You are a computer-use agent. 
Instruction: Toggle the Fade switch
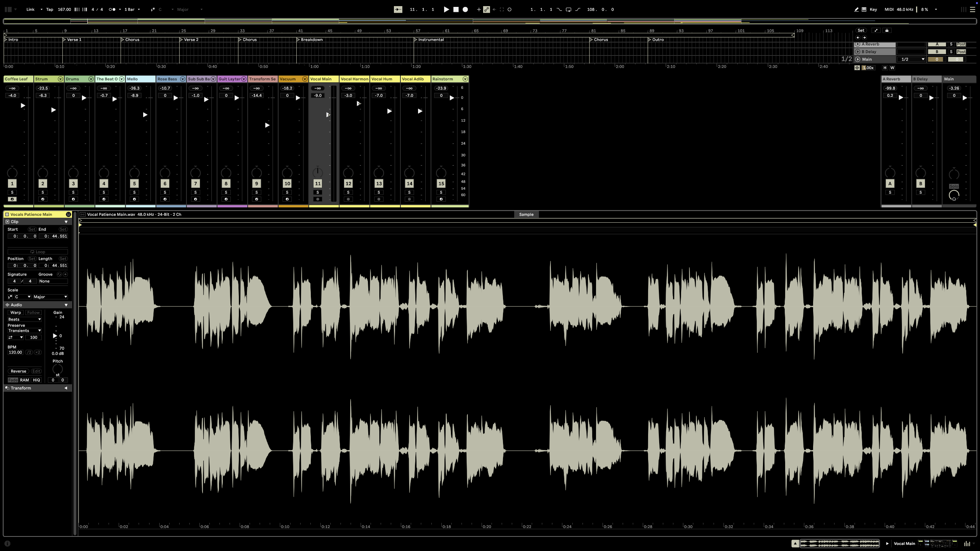[13, 380]
